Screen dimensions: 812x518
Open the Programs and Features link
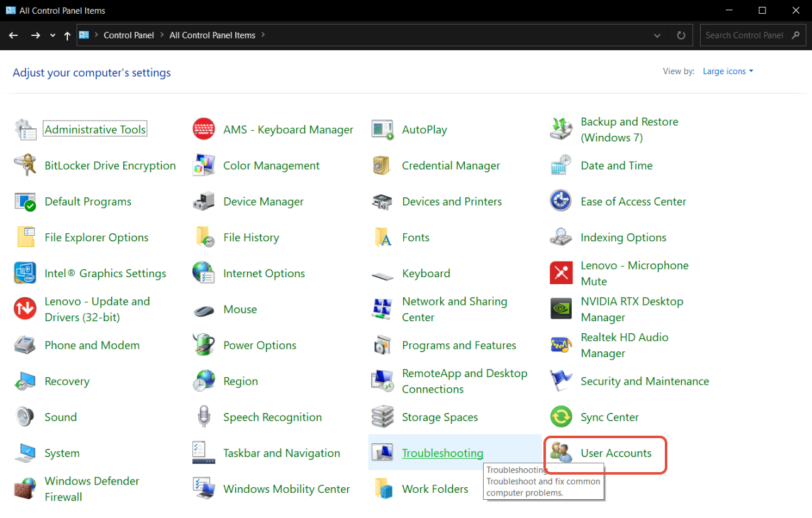(459, 345)
